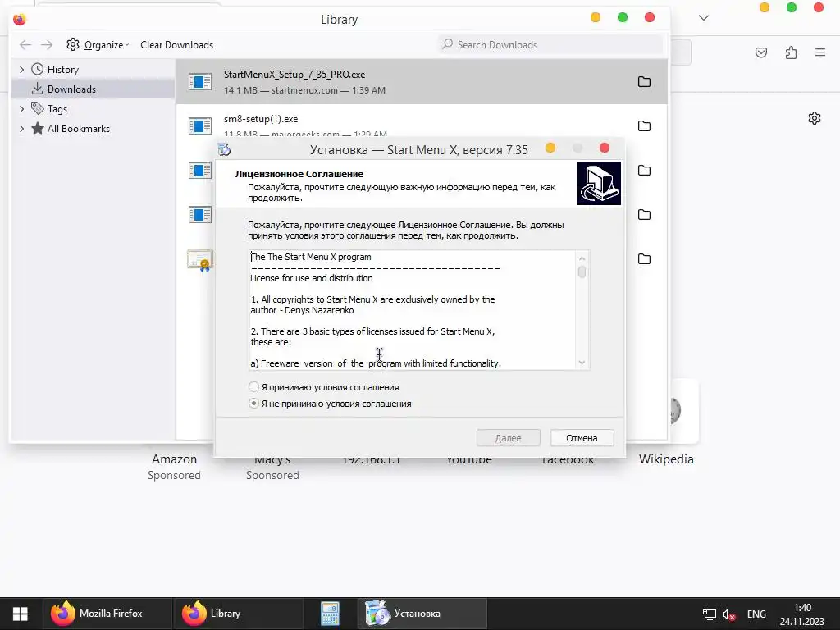
Task: Click the sm8-setup(1).exe file icon
Action: pos(200,126)
